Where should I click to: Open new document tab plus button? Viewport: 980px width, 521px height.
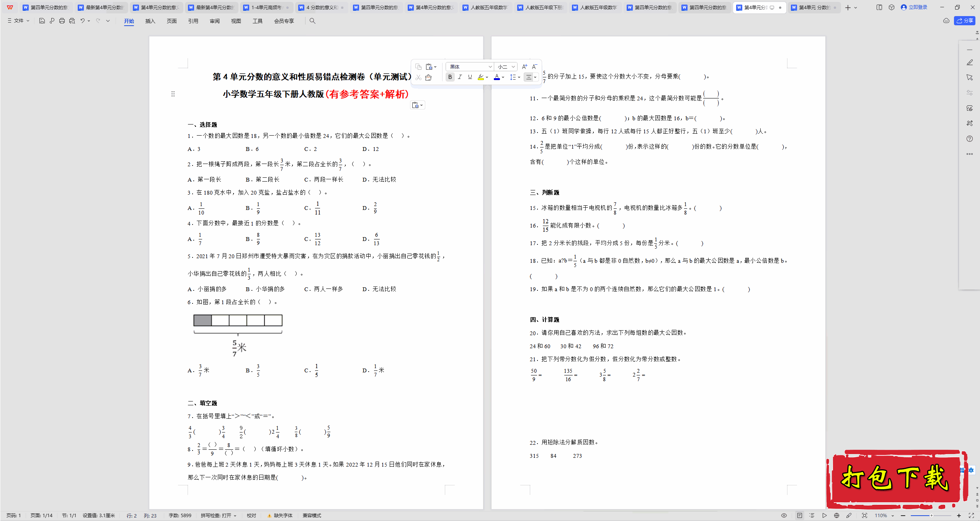pyautogui.click(x=848, y=7)
